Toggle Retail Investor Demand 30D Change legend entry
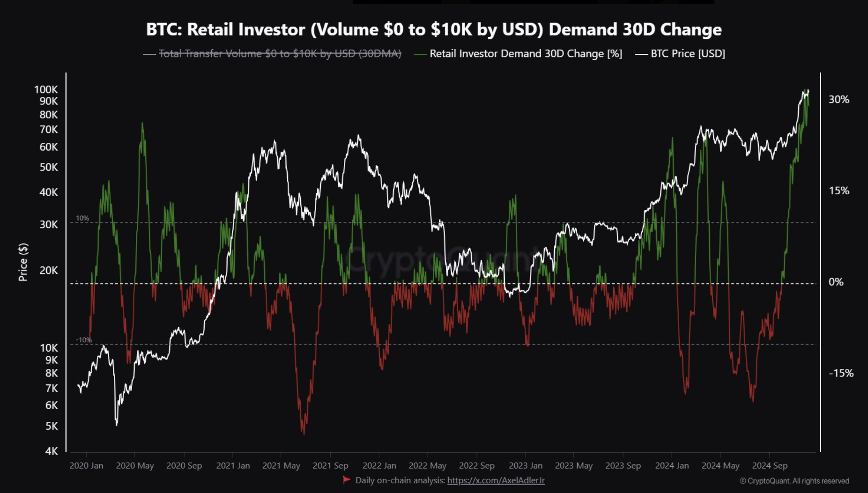 pos(526,54)
